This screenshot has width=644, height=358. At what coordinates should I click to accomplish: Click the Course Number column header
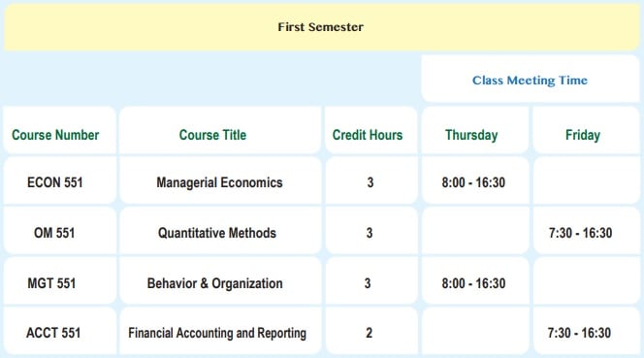(55, 135)
